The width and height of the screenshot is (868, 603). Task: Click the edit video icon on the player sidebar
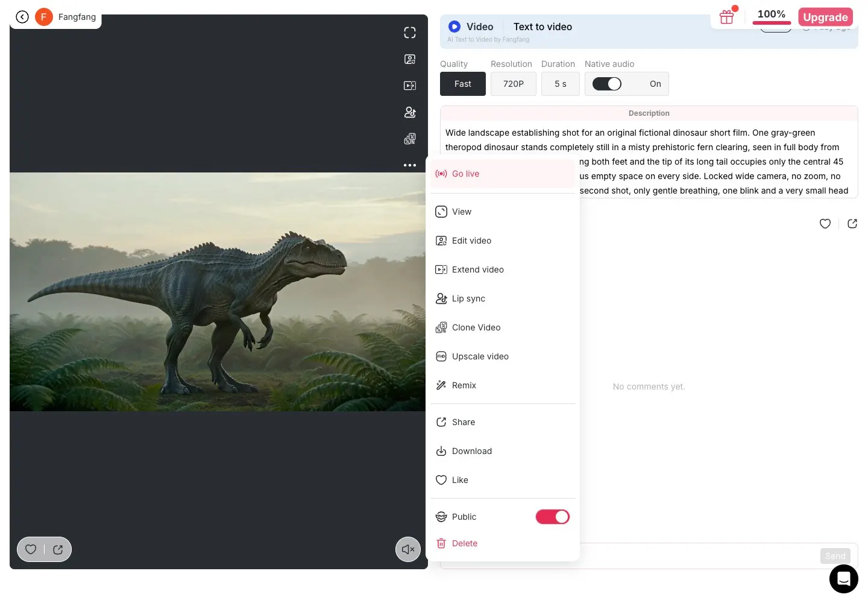click(x=410, y=59)
